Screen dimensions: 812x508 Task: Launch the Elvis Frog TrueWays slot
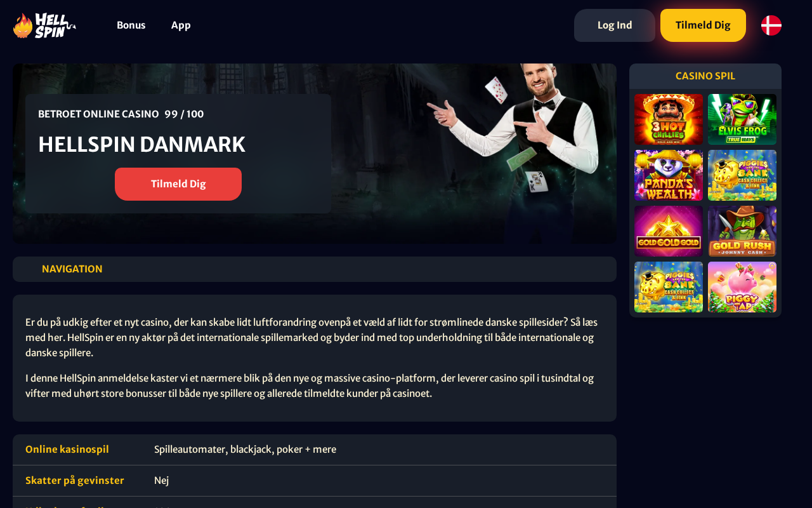click(742, 119)
